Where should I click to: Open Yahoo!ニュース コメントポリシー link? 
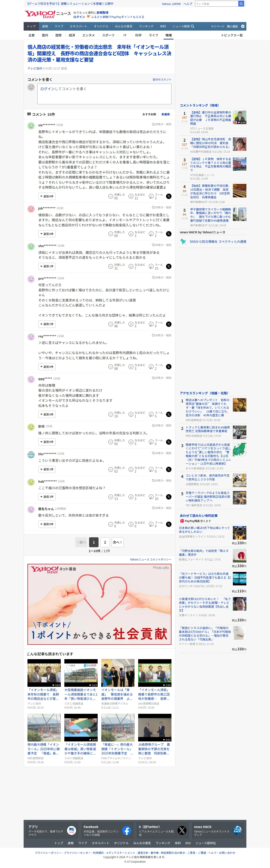[x=151, y=559]
